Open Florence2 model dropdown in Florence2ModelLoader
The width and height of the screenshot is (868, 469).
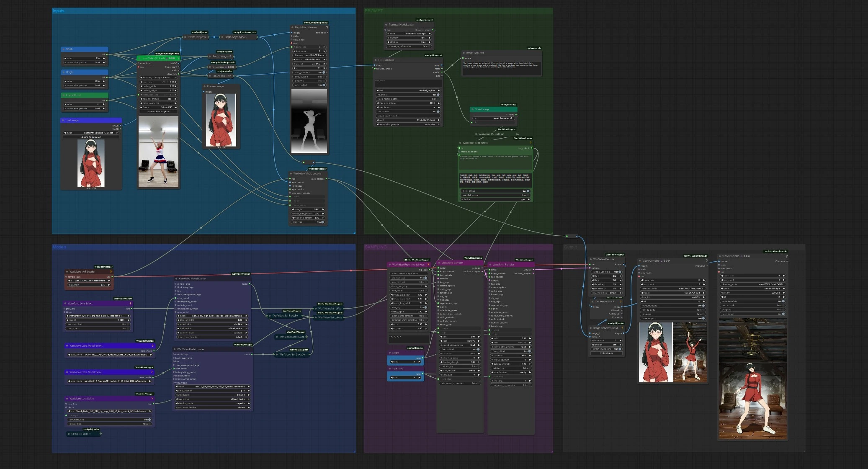click(x=410, y=33)
